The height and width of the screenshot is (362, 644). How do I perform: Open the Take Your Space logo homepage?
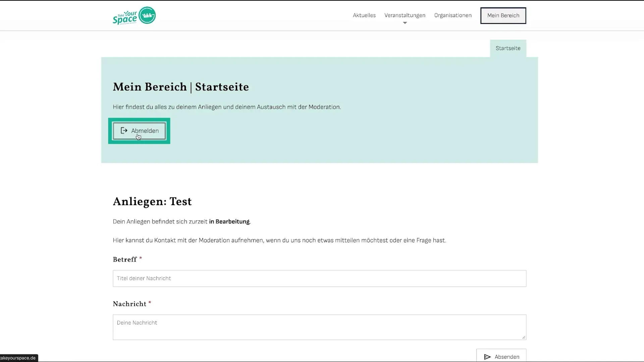click(134, 15)
